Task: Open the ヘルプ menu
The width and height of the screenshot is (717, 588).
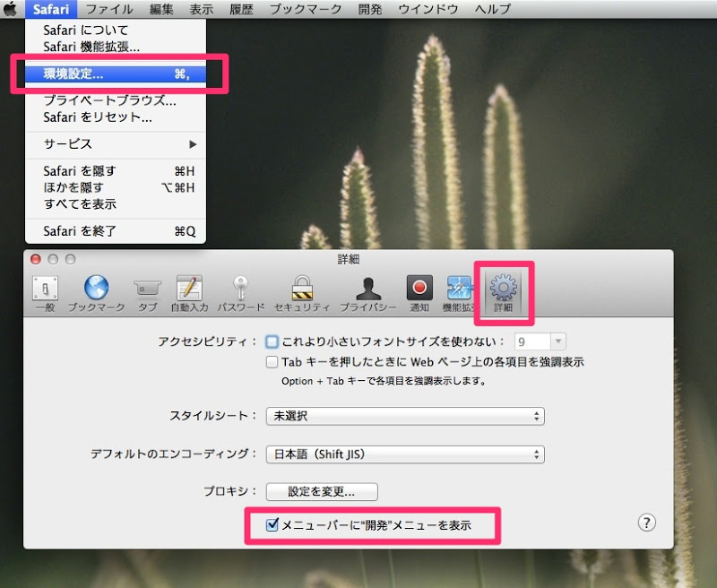Action: [492, 9]
